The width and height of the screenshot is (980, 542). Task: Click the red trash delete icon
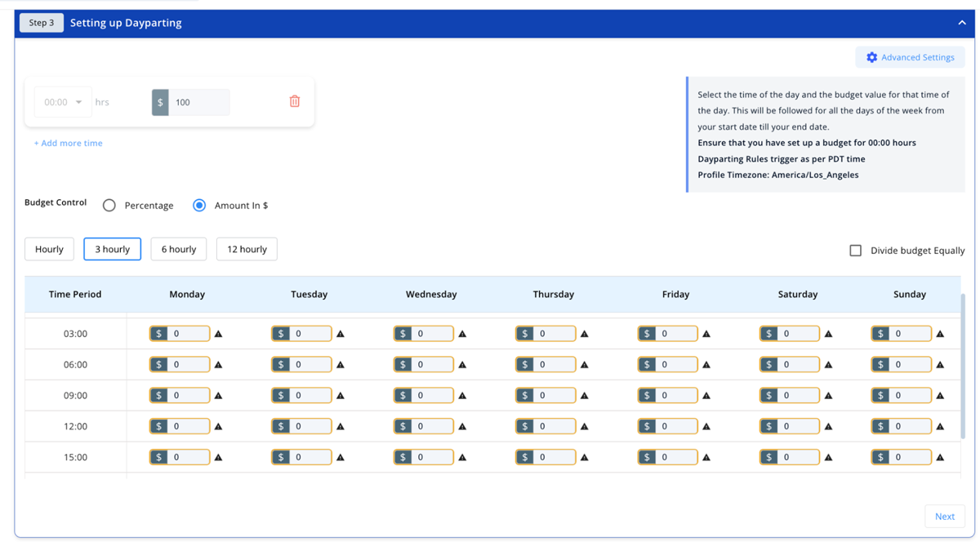click(x=295, y=101)
